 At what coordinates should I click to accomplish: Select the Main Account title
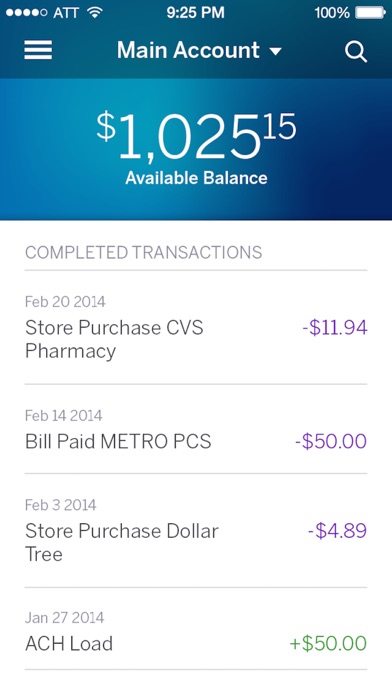[x=188, y=50]
